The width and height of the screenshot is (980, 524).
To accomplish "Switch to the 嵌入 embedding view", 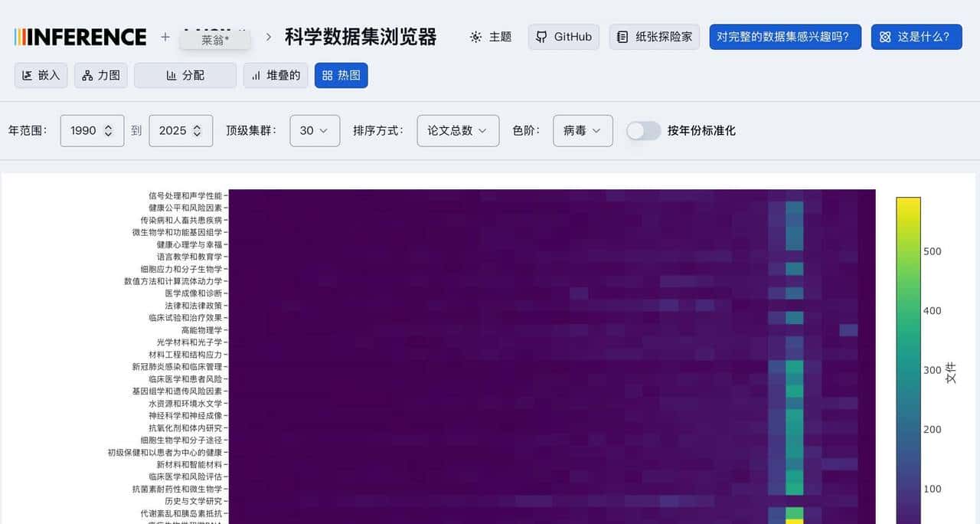I will point(41,75).
